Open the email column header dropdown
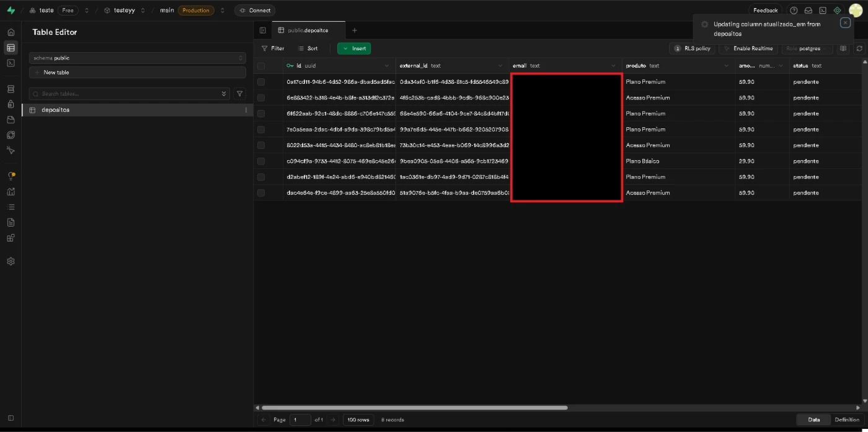This screenshot has height=432, width=868. pyautogui.click(x=613, y=66)
